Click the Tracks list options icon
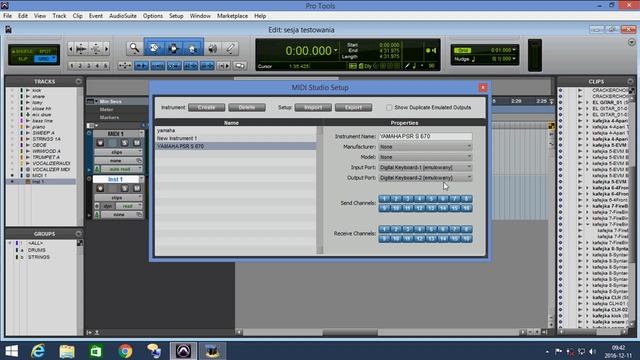This screenshot has width=640, height=360. (x=78, y=81)
